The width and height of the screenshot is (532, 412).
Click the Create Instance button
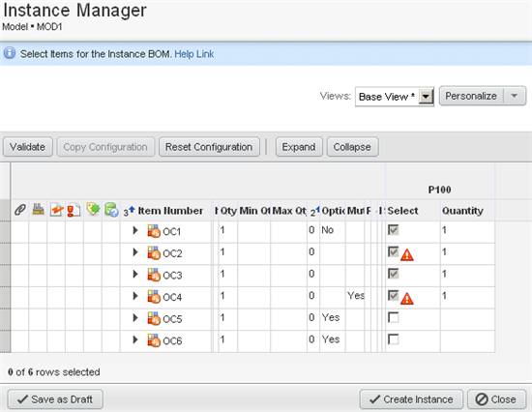[x=411, y=399]
